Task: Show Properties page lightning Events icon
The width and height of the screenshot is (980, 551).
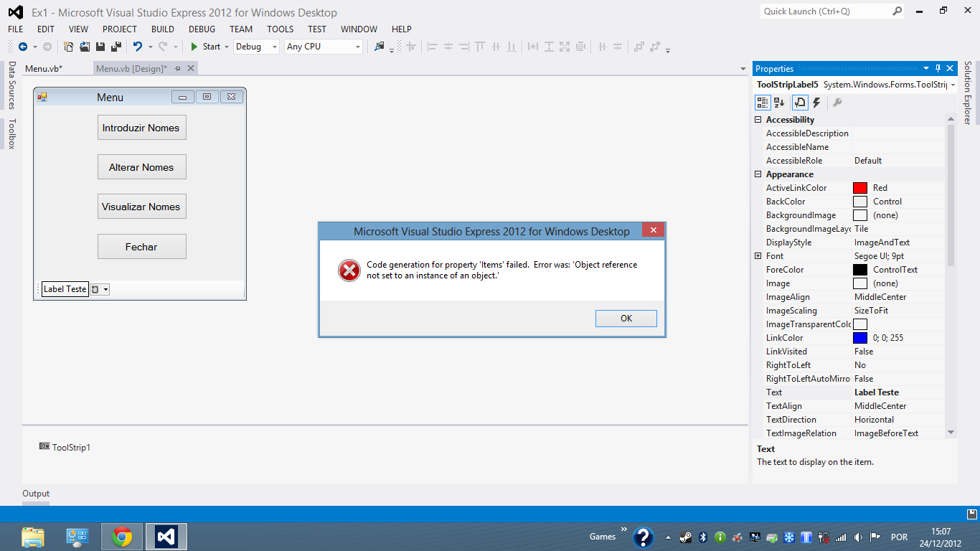Action: click(x=816, y=103)
